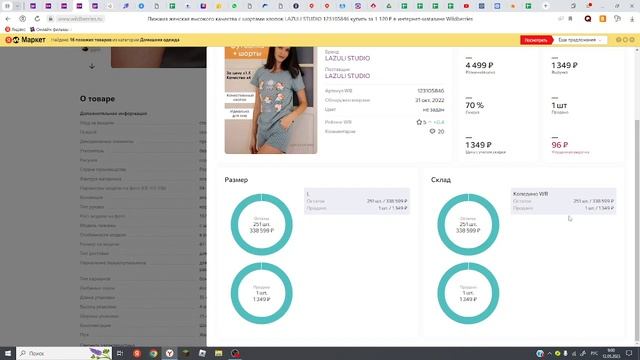Open the Windows Start menu
Viewport: 640px width, 360px height.
[x=7, y=353]
